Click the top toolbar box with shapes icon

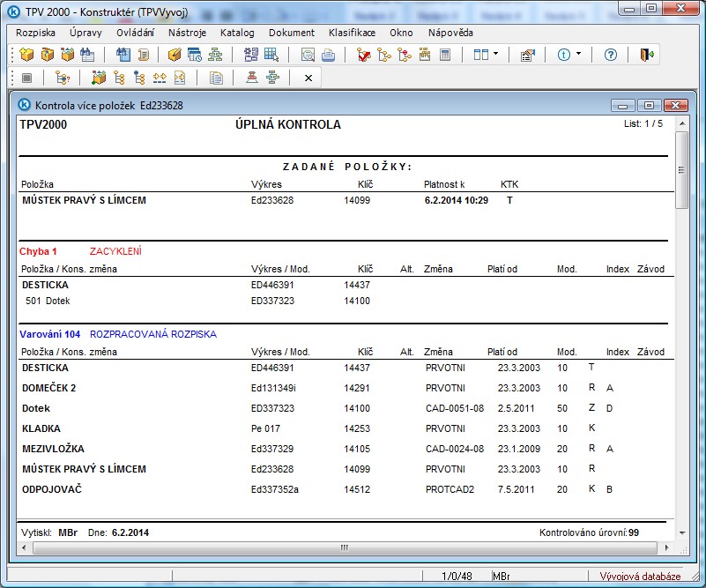click(68, 55)
